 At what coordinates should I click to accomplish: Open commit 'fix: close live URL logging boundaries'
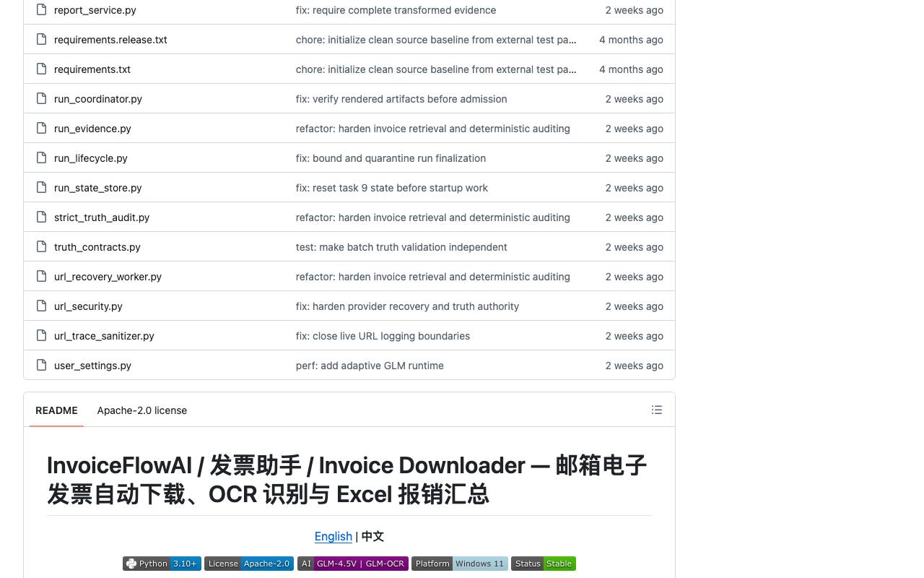pyautogui.click(x=383, y=336)
